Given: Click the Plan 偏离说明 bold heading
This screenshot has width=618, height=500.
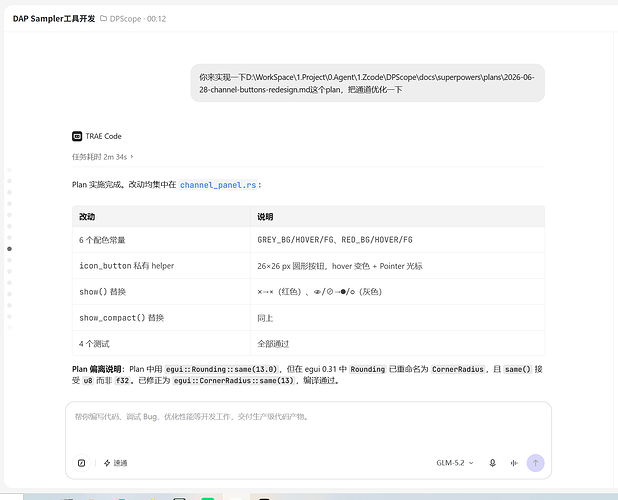Looking at the screenshot, I should tap(96, 369).
